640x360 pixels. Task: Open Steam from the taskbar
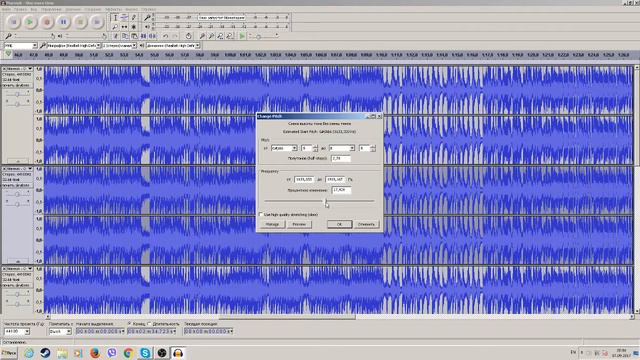click(45, 353)
